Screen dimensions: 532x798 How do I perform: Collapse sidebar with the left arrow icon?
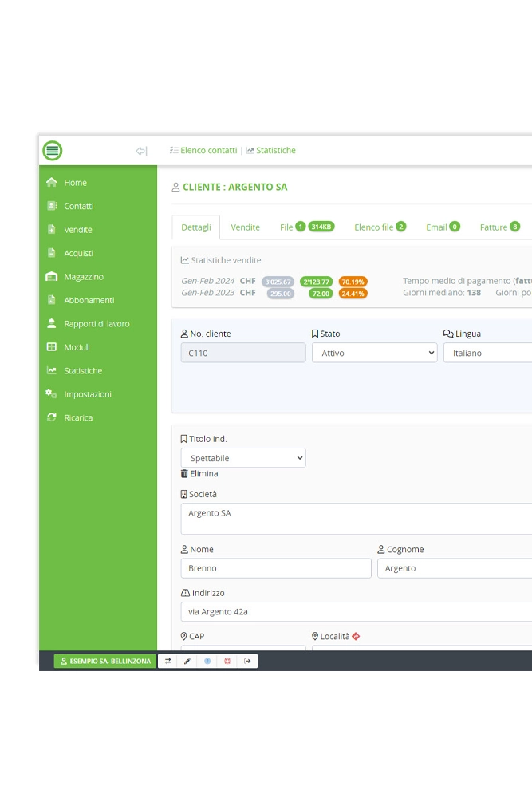[x=141, y=151]
